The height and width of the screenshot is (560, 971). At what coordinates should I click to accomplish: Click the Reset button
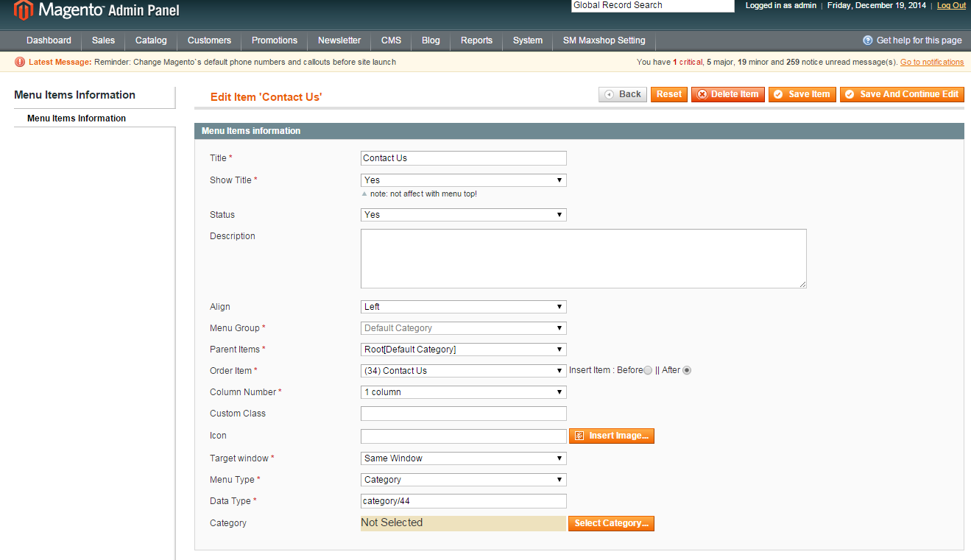point(669,94)
